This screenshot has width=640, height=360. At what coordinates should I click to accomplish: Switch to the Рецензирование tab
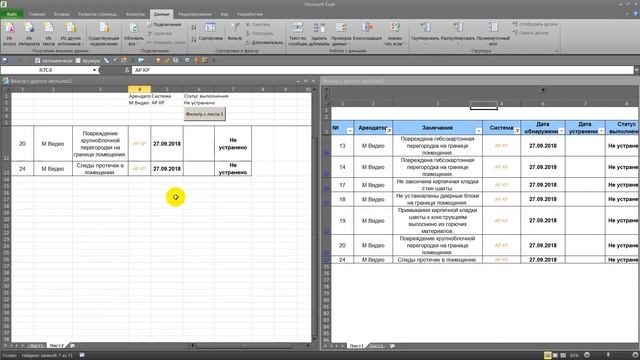pos(195,14)
